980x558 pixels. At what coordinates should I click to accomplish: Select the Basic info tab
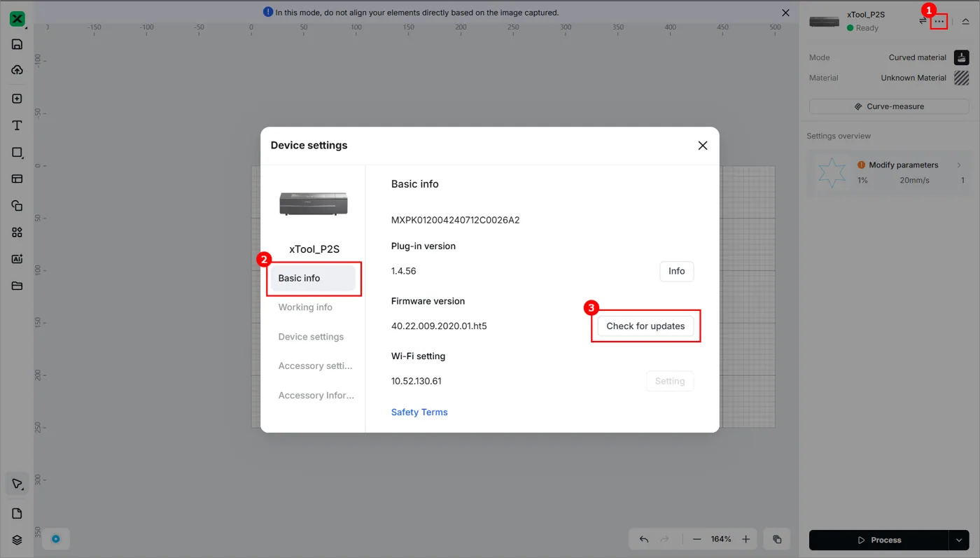click(313, 278)
